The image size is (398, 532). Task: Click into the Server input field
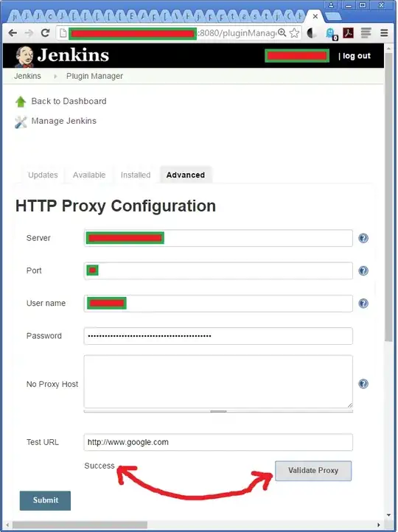point(218,238)
